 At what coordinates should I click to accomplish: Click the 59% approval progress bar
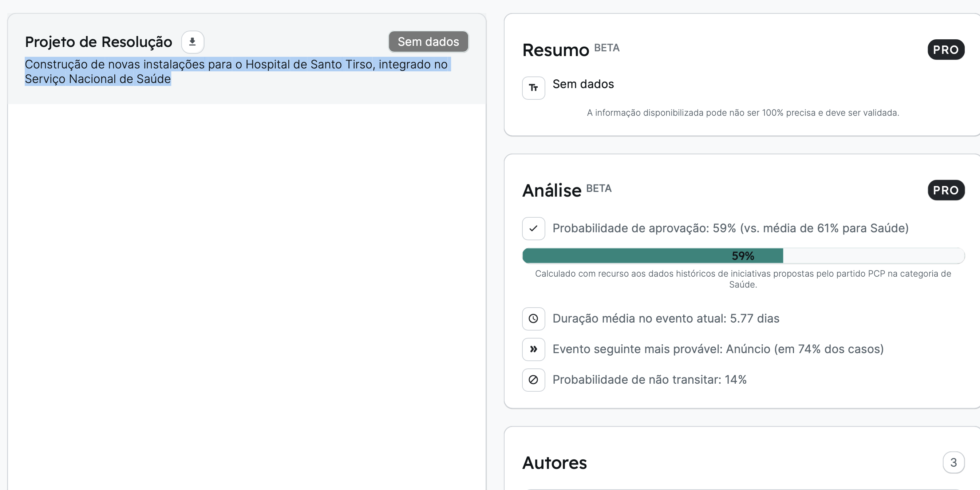[x=743, y=256]
